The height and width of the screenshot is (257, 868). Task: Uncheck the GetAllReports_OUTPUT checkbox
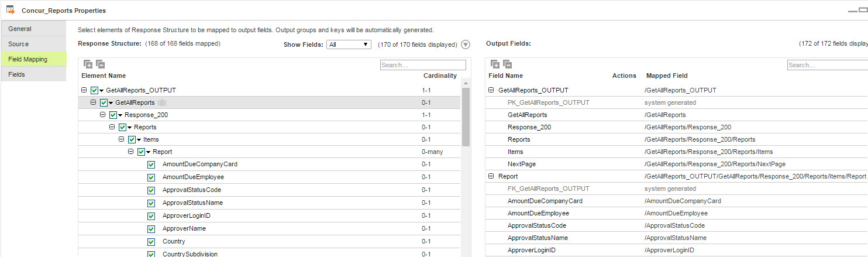94,90
